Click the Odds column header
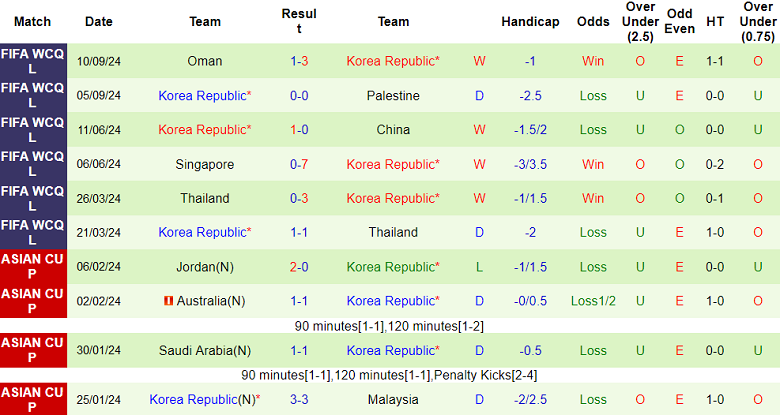Screen dimensions: 780x415 coord(593,21)
